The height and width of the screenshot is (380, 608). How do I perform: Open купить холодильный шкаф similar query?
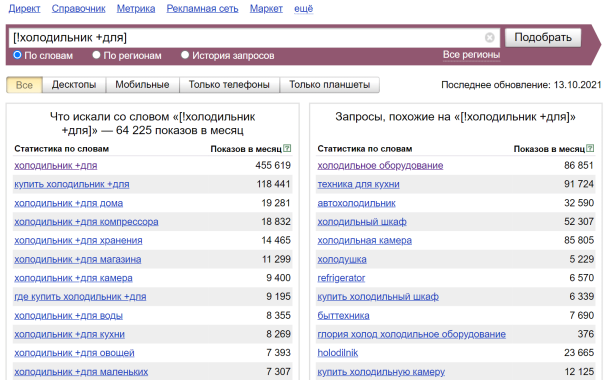coord(378,297)
